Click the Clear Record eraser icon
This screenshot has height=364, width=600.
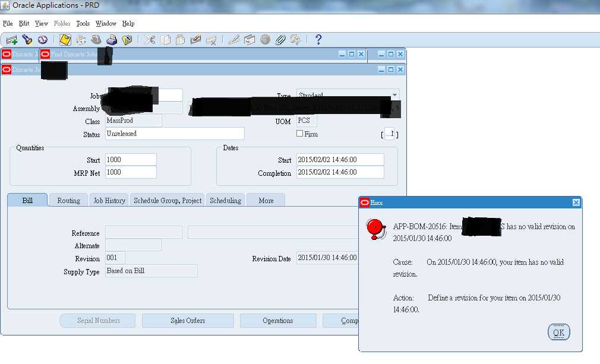pos(195,40)
